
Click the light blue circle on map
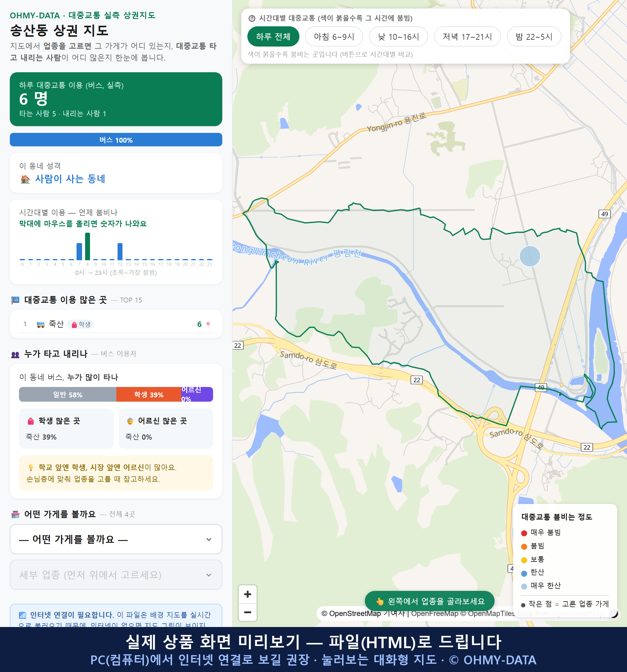[530, 256]
